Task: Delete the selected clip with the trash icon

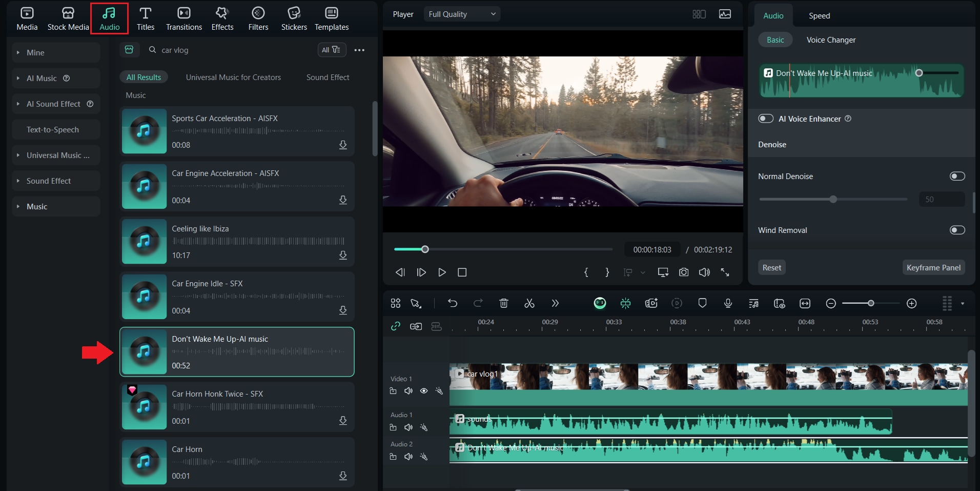Action: click(x=504, y=303)
